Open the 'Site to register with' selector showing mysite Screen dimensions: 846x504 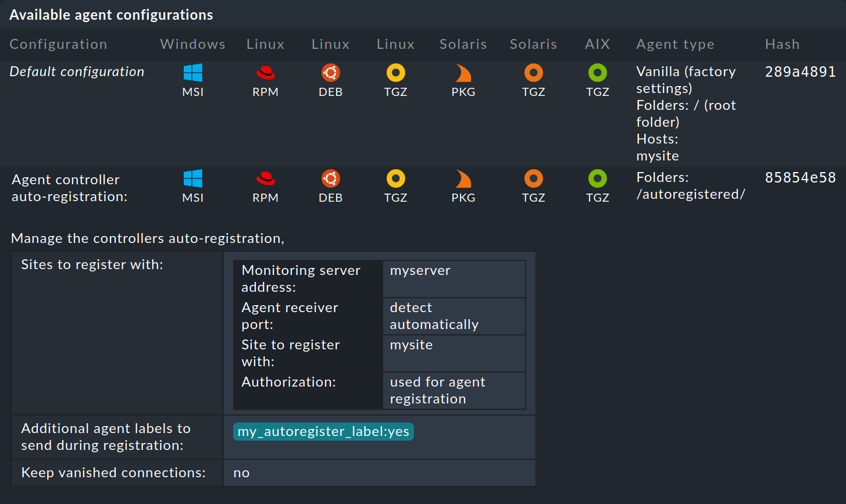pos(454,353)
